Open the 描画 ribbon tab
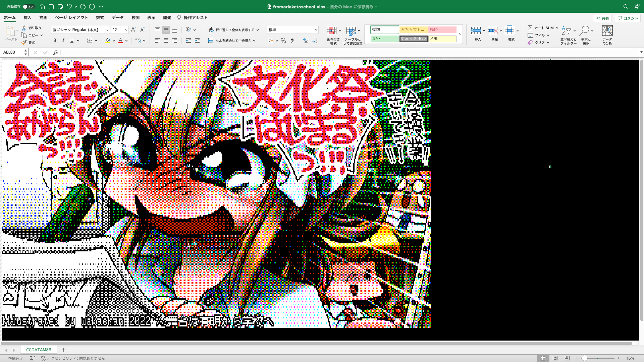 [43, 18]
